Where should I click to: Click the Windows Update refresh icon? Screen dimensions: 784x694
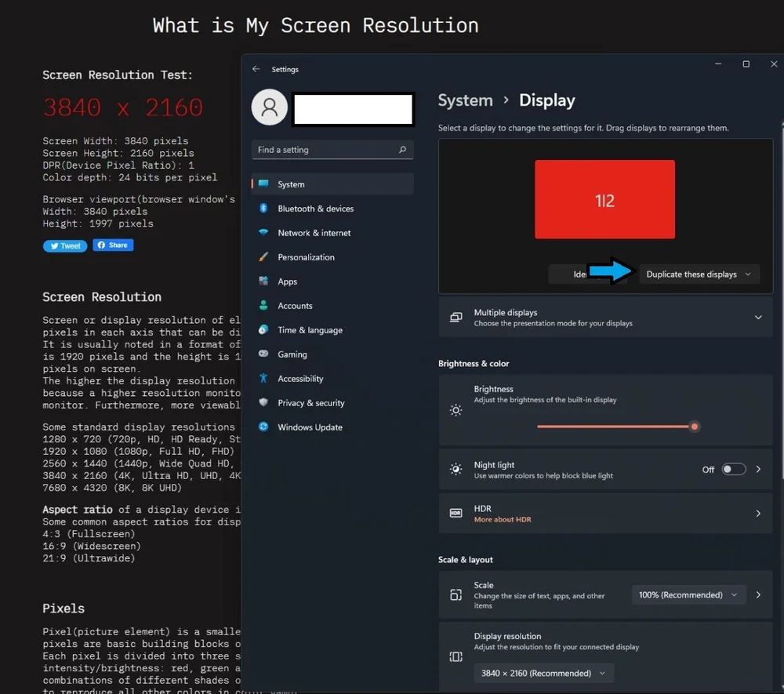click(x=263, y=427)
